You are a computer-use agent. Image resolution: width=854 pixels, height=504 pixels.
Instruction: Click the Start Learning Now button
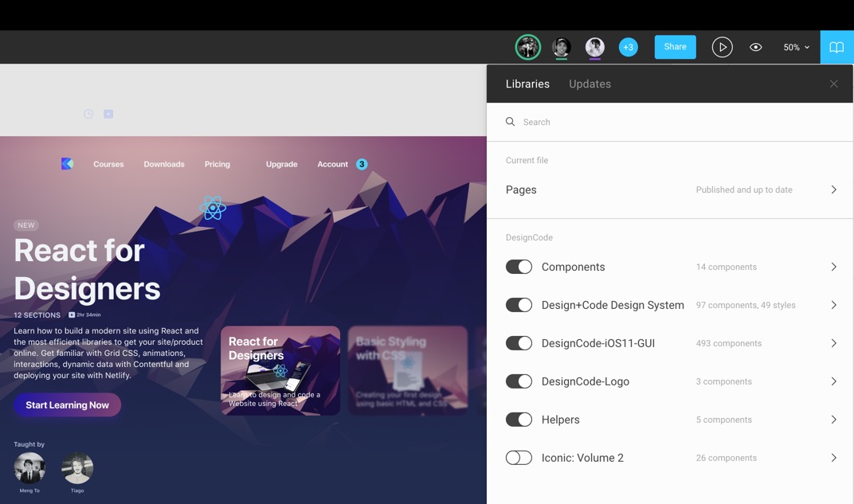point(67,405)
